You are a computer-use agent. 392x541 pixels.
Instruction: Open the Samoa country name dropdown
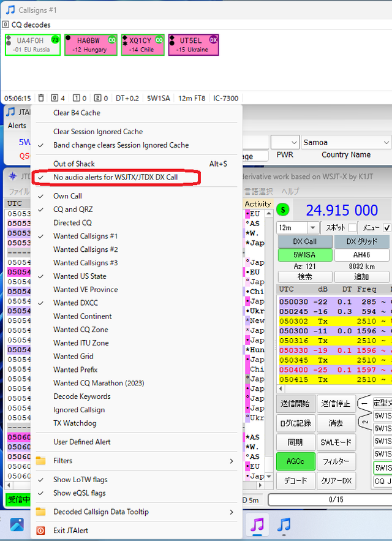point(346,142)
